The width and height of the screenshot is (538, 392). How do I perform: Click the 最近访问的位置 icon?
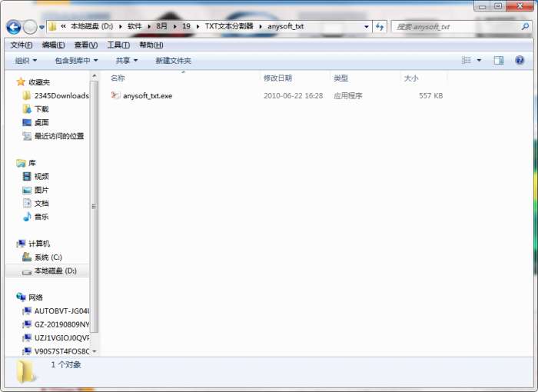click(x=27, y=136)
